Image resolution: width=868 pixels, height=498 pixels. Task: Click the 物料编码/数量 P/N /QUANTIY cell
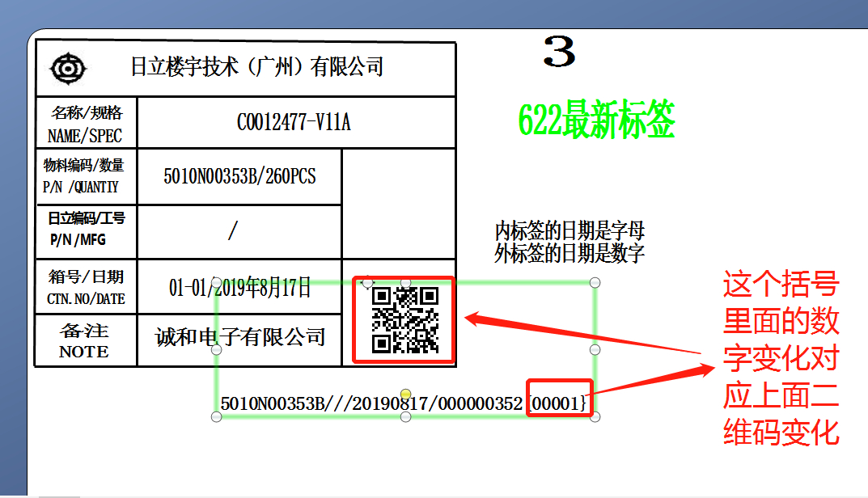click(86, 176)
